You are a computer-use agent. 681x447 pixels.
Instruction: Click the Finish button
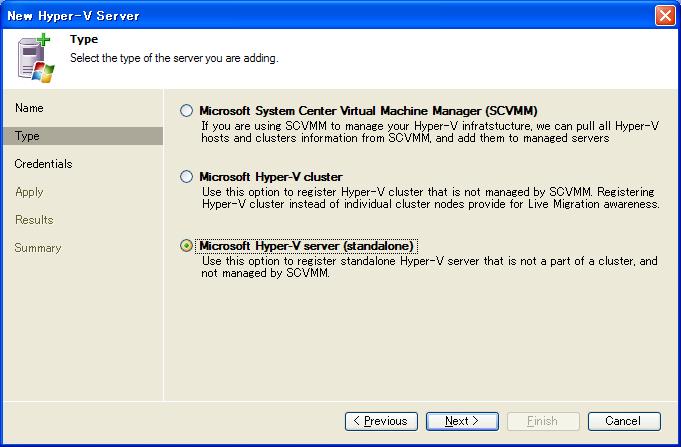(x=543, y=421)
